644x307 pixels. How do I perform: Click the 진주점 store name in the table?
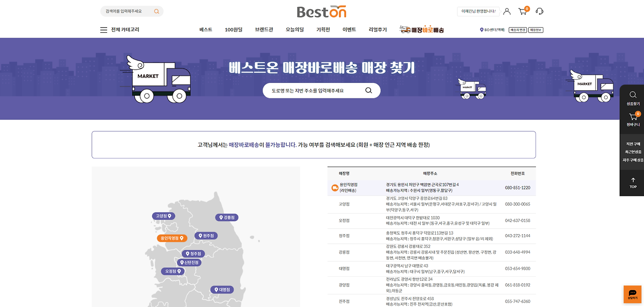tap(344, 301)
